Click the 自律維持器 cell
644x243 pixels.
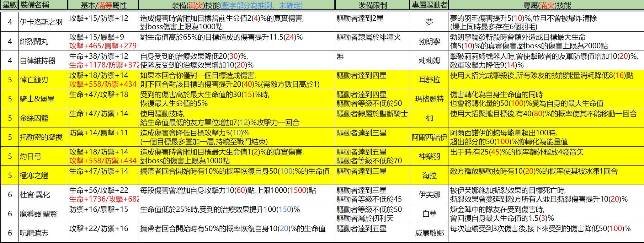[43, 60]
